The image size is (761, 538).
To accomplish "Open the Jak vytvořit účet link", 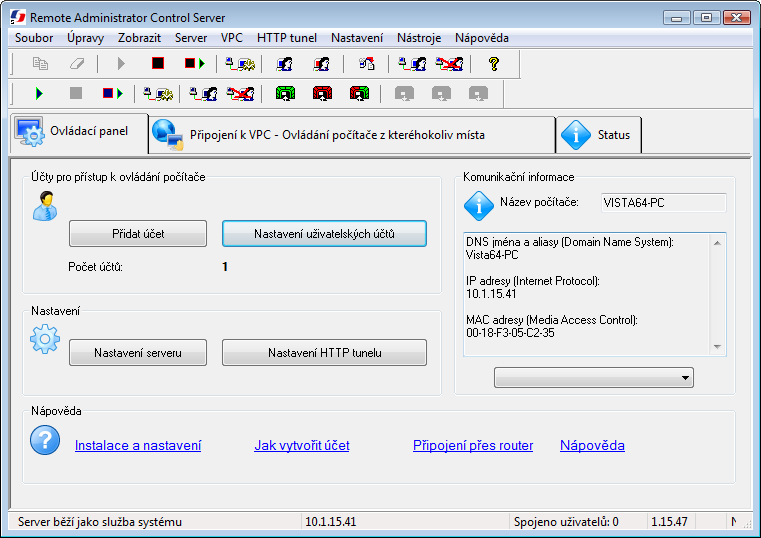I will click(302, 445).
